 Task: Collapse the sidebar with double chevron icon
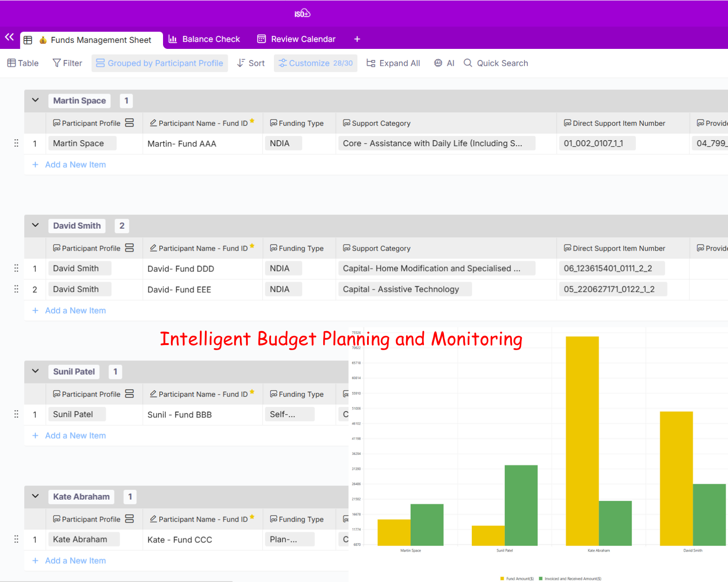click(9, 37)
